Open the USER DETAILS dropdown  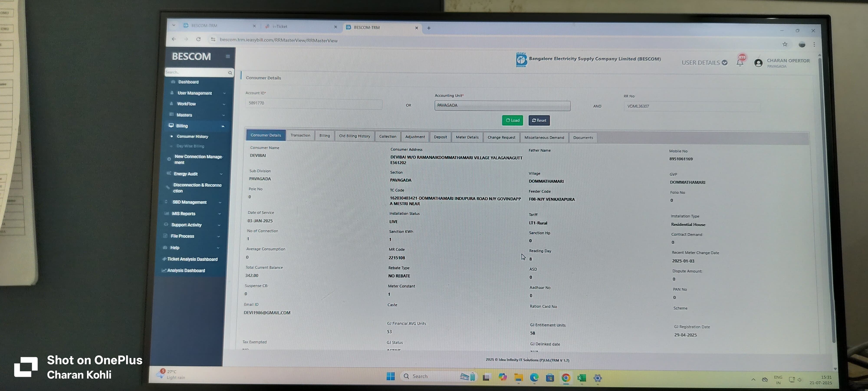pyautogui.click(x=704, y=63)
